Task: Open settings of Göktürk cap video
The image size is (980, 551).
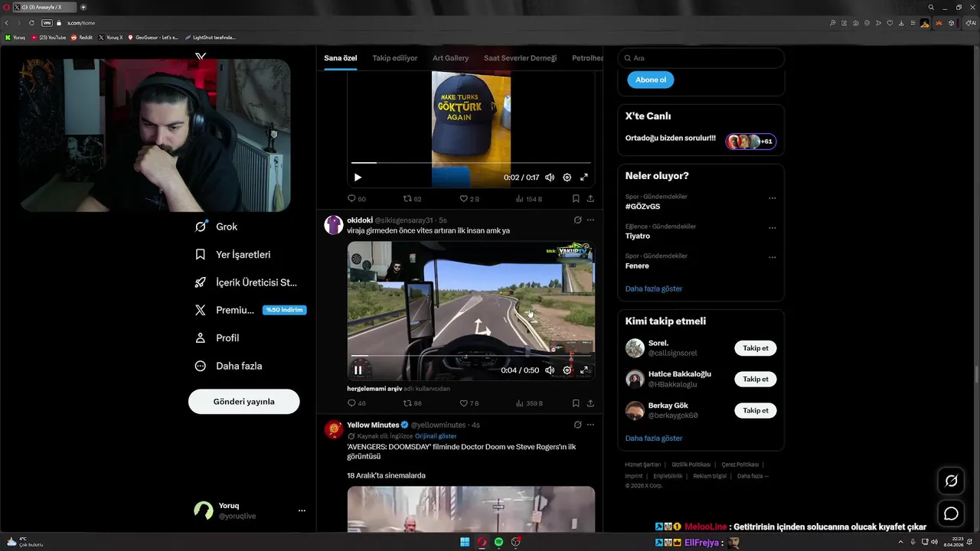Action: pyautogui.click(x=567, y=178)
